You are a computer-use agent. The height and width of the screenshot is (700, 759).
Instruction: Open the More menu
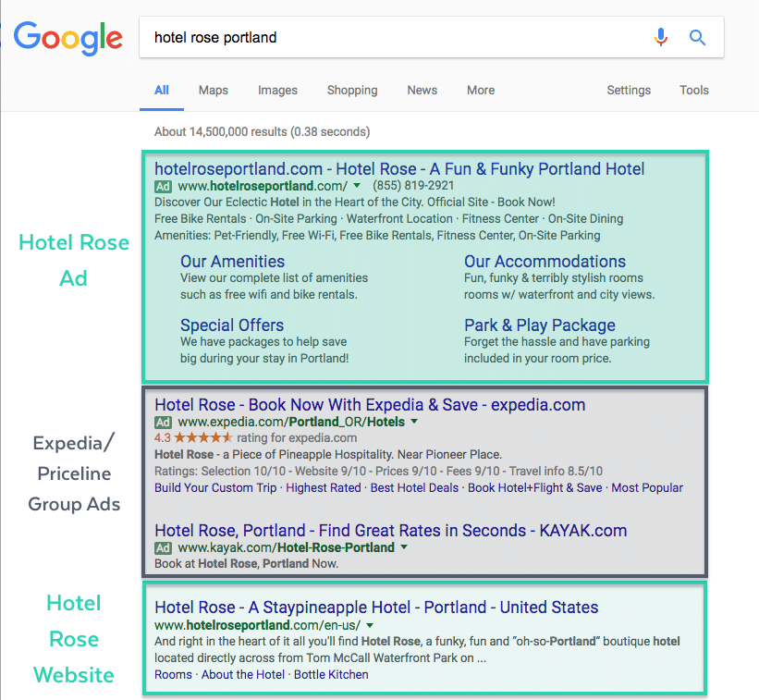click(x=481, y=90)
